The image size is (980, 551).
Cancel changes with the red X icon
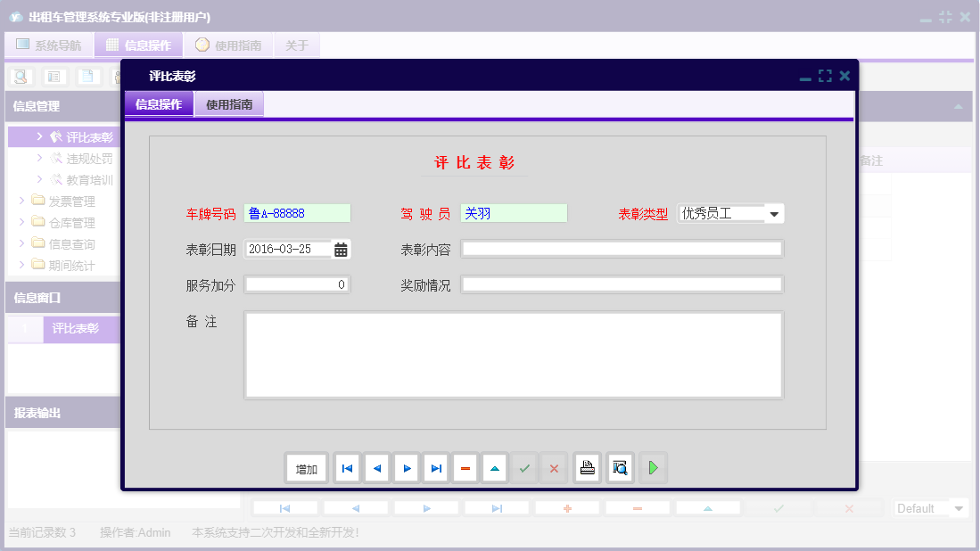point(553,467)
